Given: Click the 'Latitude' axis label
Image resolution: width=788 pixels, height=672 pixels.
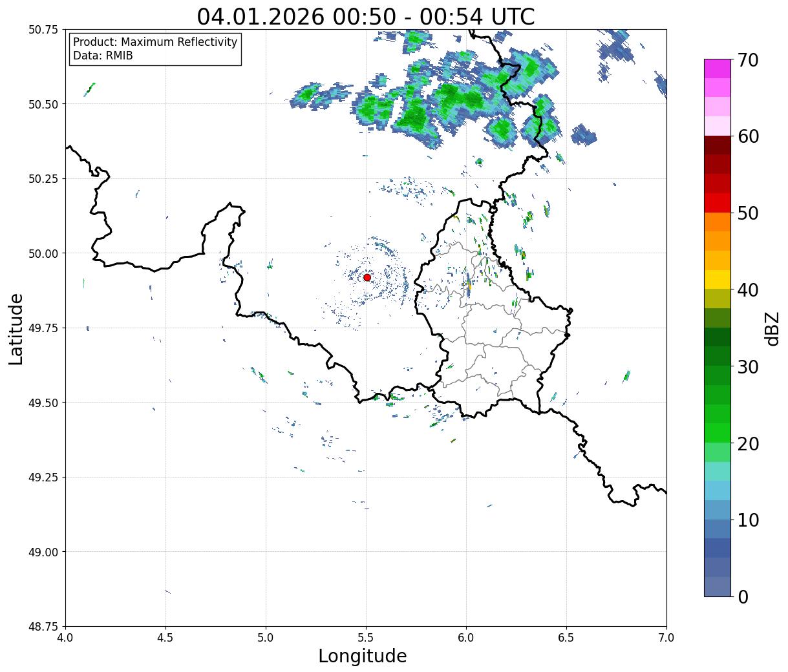Looking at the screenshot, I should [x=16, y=328].
